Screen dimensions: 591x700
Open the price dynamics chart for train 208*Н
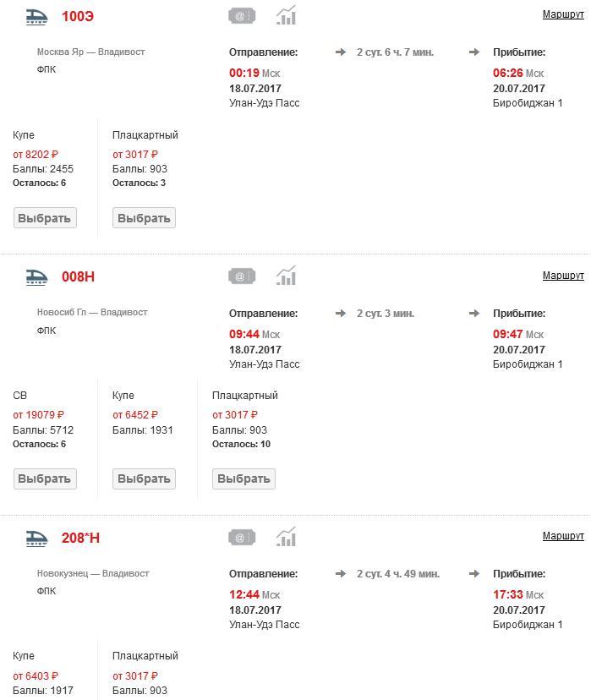coord(286,536)
